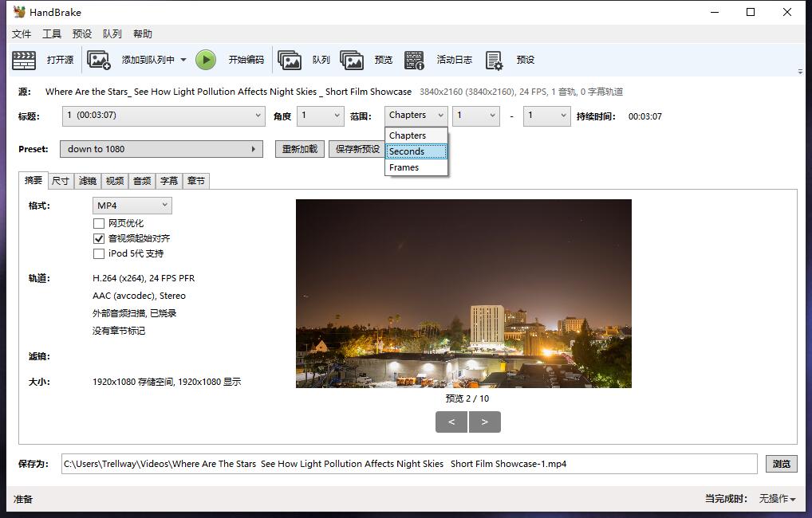The width and height of the screenshot is (812, 518).
Task: Click the 预览 2 / 10 label
Action: [467, 398]
